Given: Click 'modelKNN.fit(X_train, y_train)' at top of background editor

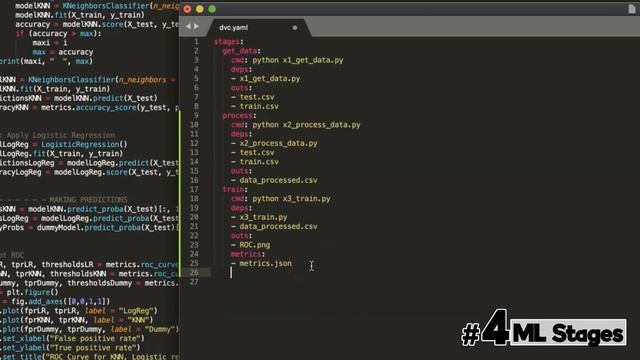Looking at the screenshot, I should [80, 15].
